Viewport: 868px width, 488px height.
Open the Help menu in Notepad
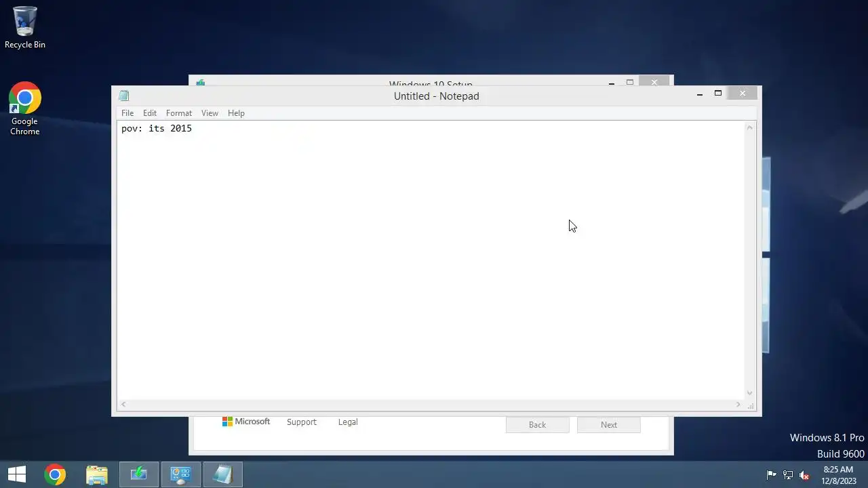236,113
